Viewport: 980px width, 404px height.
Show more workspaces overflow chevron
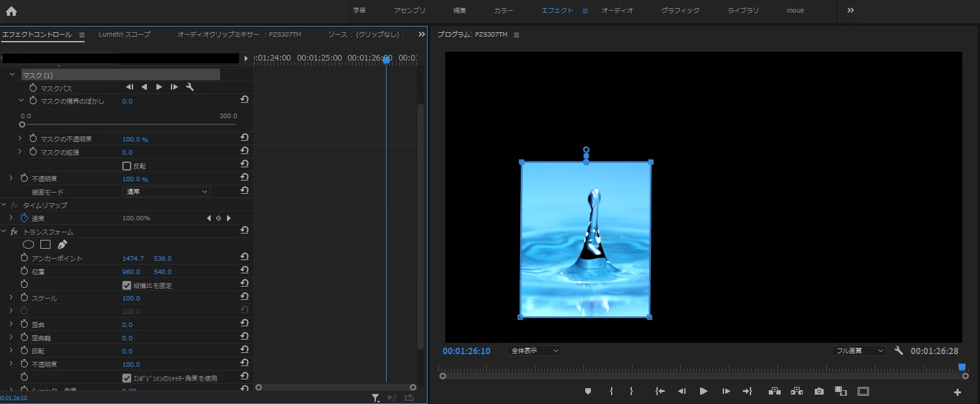tap(850, 10)
